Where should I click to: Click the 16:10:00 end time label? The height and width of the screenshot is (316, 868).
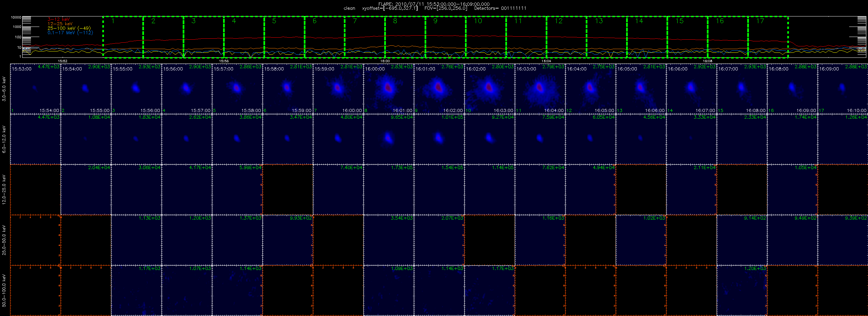coord(857,110)
